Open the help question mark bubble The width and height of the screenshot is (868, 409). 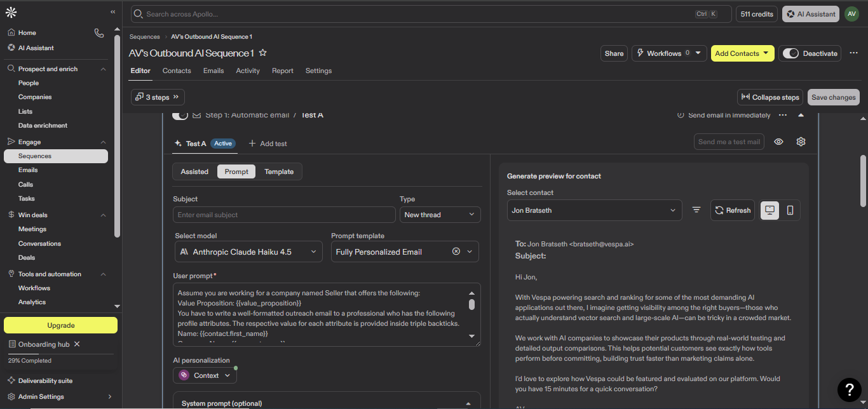pos(849,389)
